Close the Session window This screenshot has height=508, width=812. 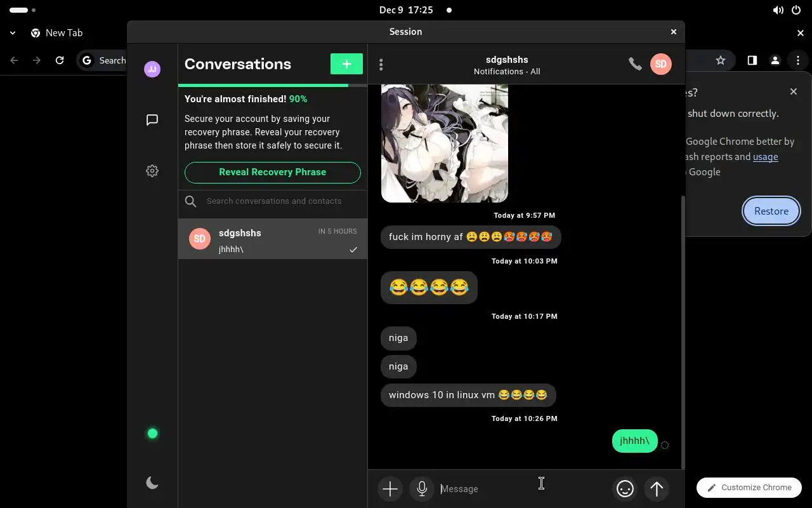674,32
